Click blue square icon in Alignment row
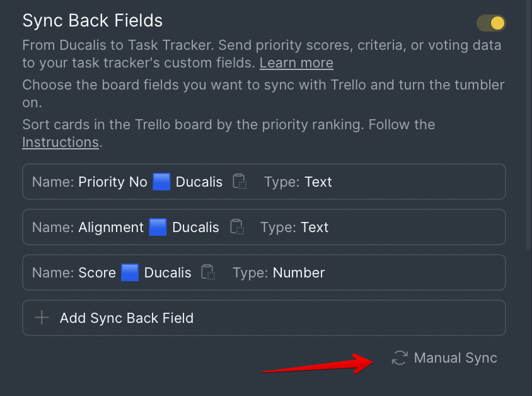Image resolution: width=532 pixels, height=396 pixels. 158,227
